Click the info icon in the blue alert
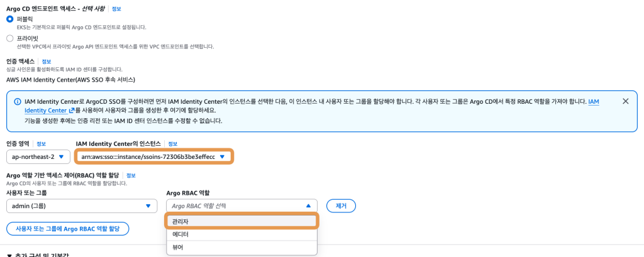 coord(16,101)
